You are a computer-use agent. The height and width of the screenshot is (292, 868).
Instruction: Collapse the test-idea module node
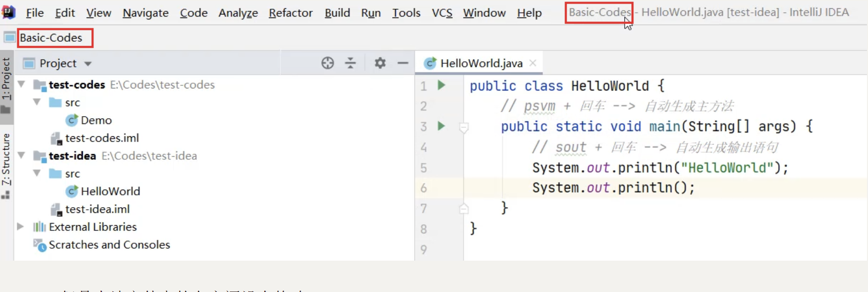[22, 155]
